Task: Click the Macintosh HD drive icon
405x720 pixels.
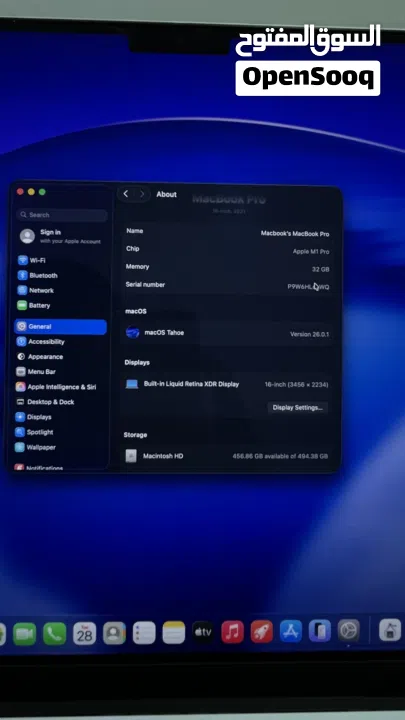Action: click(131, 456)
